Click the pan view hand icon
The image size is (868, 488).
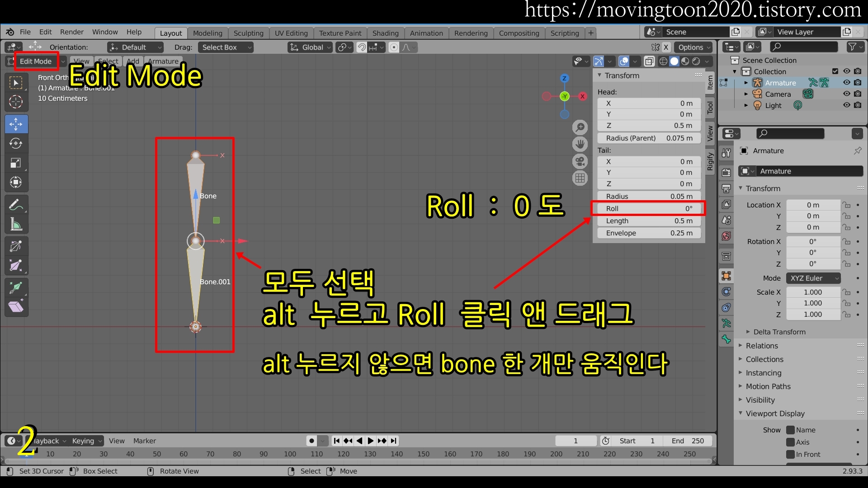point(580,144)
